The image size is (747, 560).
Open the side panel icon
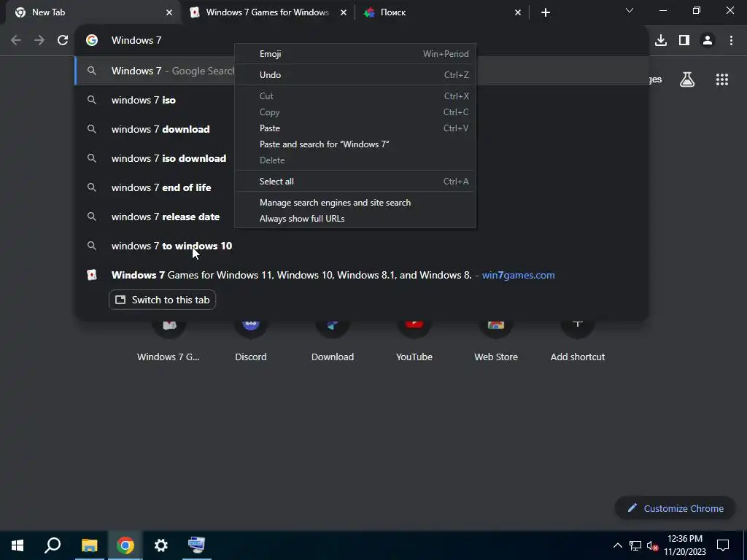(684, 41)
